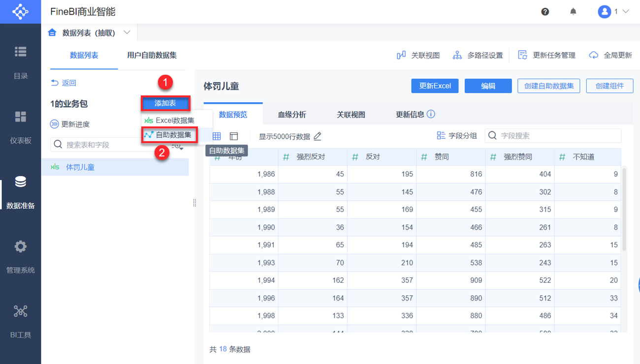Open BI工具 in the left sidebar

tap(21, 322)
